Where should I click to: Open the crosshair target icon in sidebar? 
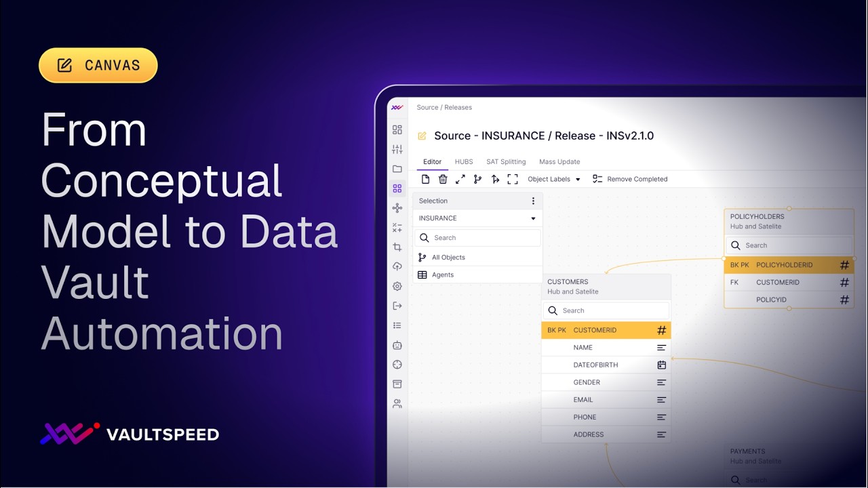pyautogui.click(x=397, y=365)
